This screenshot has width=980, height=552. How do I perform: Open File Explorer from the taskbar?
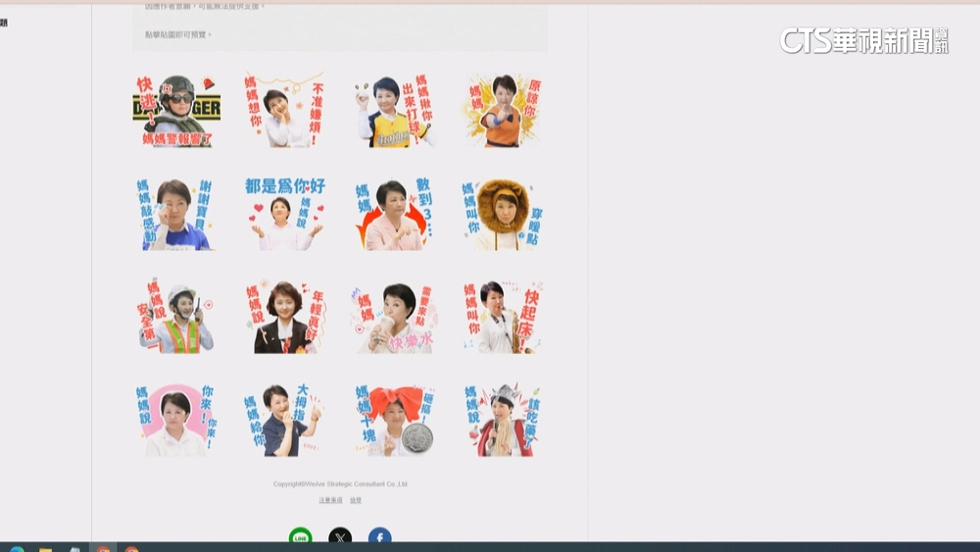tap(45, 549)
